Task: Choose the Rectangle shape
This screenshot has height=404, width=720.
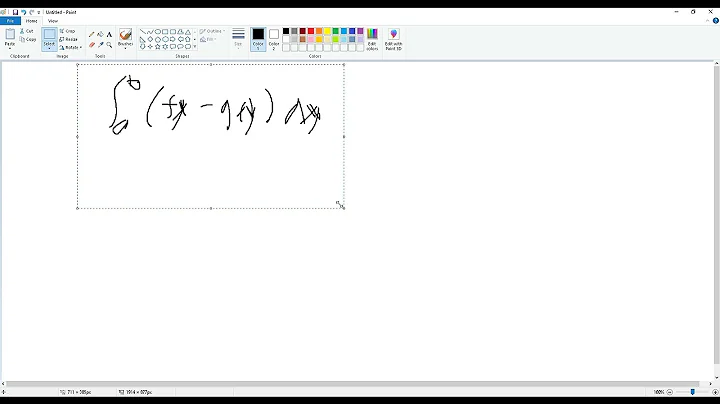Action: tap(165, 32)
